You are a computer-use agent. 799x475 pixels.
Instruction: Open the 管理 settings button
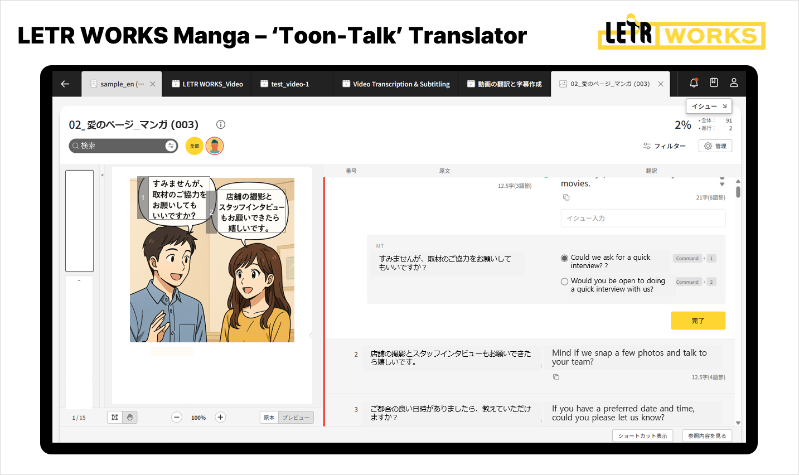click(715, 146)
